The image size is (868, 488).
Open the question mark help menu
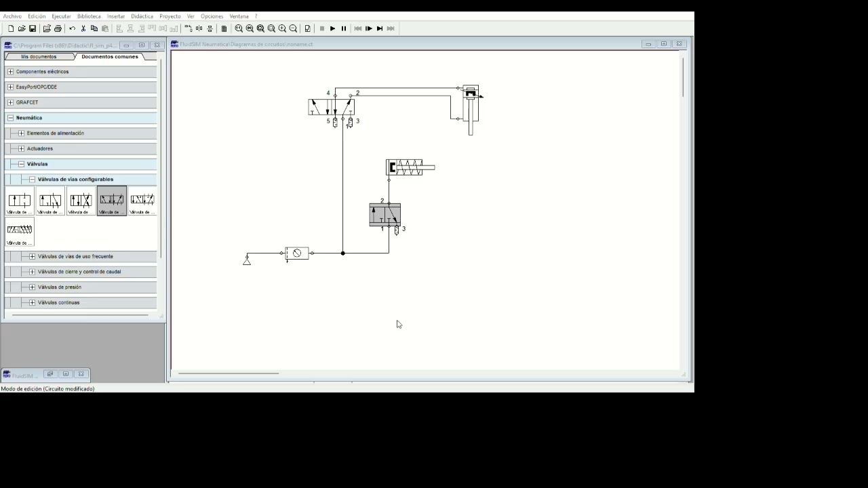256,16
